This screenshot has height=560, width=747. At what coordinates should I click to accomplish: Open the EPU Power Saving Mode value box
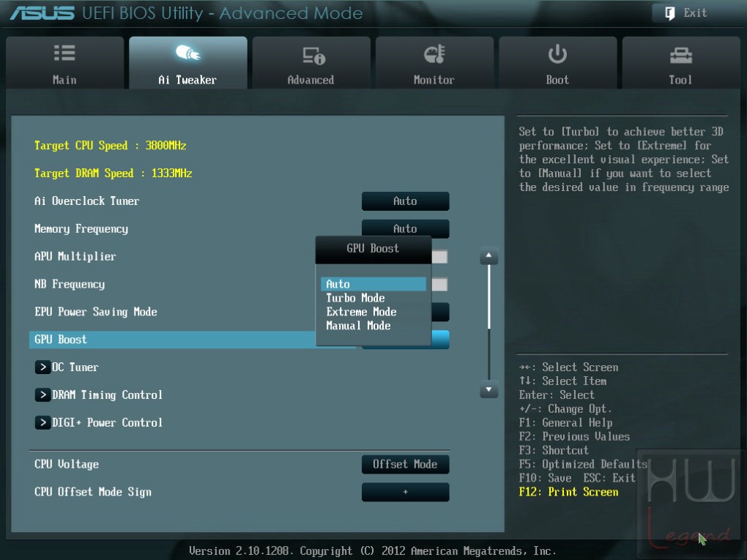[x=440, y=312]
